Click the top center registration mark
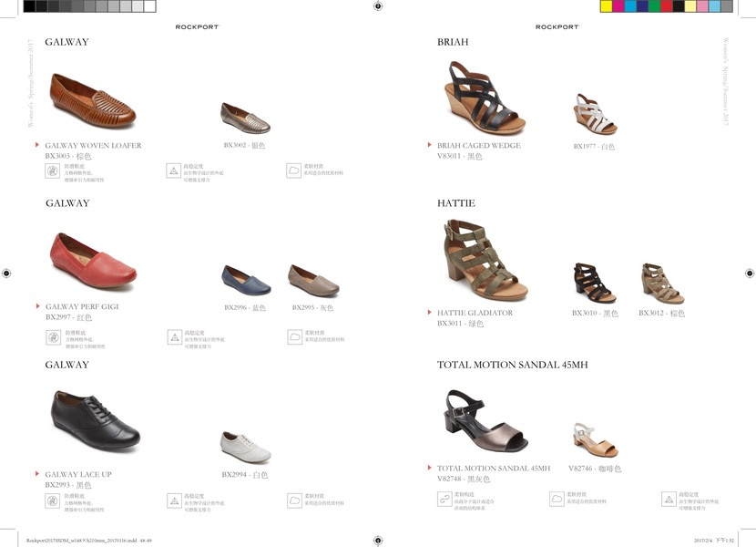This screenshot has width=756, height=547. (378, 6)
